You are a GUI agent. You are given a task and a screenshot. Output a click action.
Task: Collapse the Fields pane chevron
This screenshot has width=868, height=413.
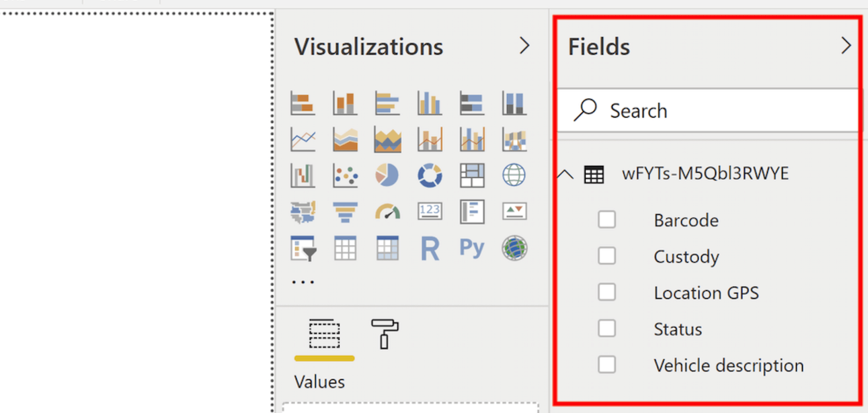(846, 46)
